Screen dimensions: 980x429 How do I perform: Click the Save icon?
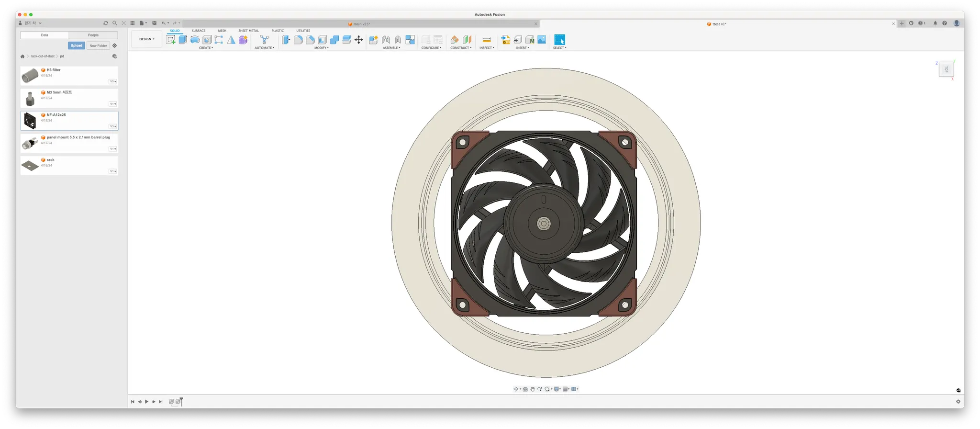[x=154, y=23]
